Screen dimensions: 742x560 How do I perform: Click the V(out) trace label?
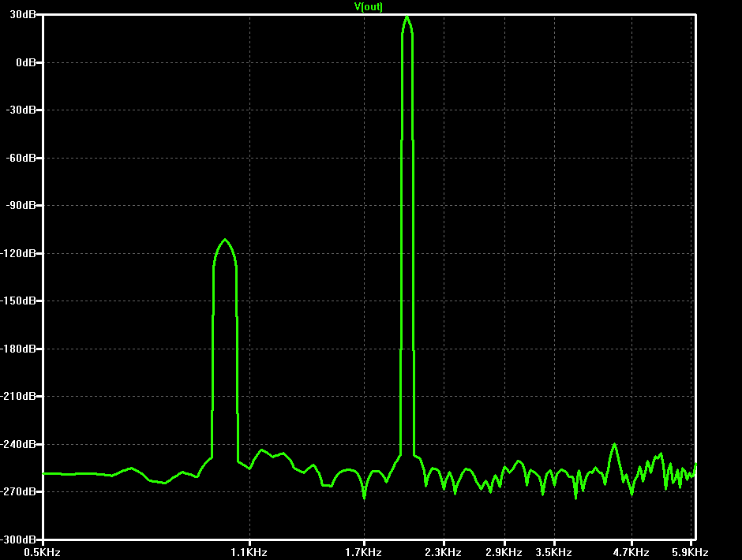[x=368, y=6]
